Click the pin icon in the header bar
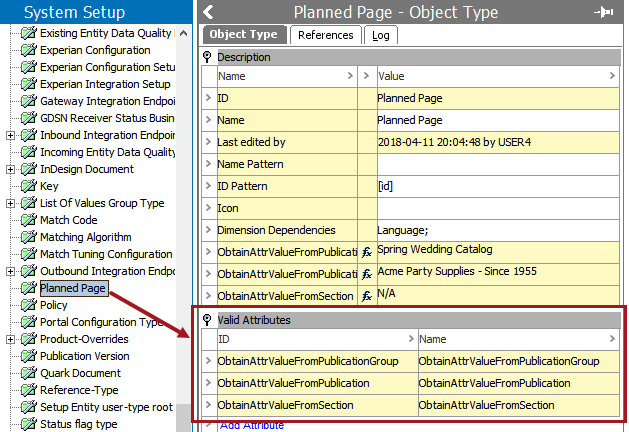Image resolution: width=629 pixels, height=432 pixels. point(604,12)
